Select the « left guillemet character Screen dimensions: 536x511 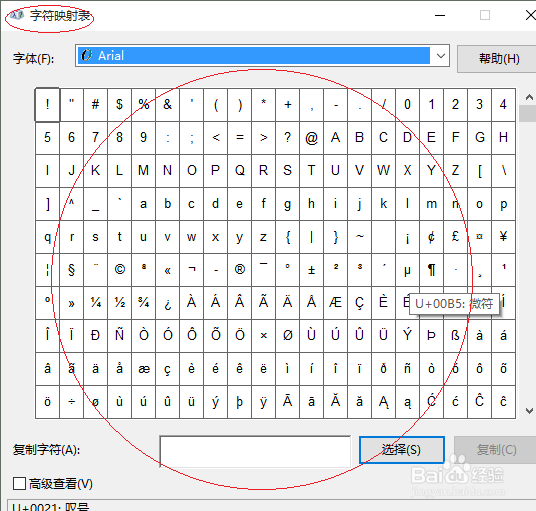pyautogui.click(x=168, y=270)
